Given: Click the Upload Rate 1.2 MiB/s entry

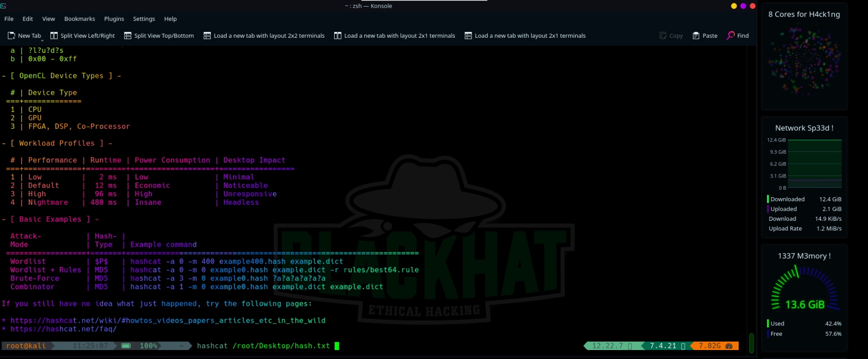Looking at the screenshot, I should (x=804, y=229).
